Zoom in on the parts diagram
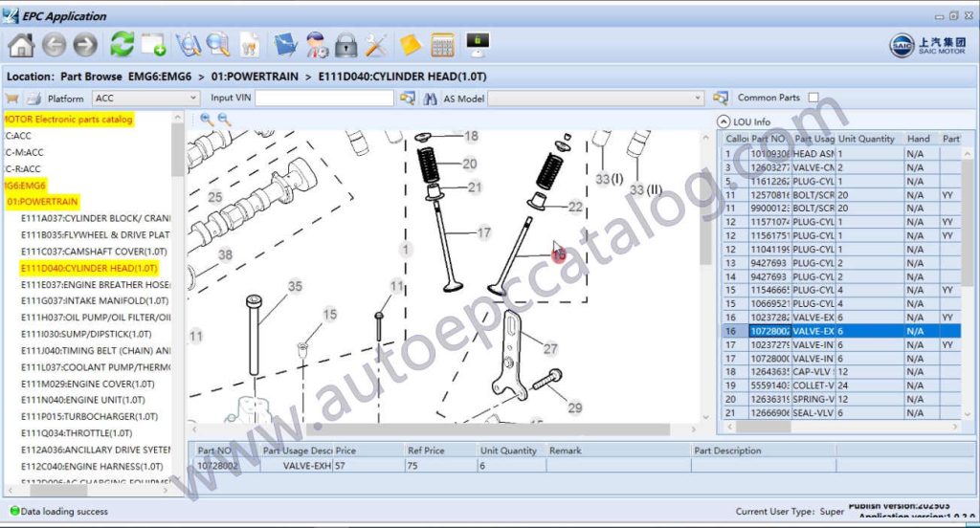Screen dimensions: 980x528 point(207,120)
